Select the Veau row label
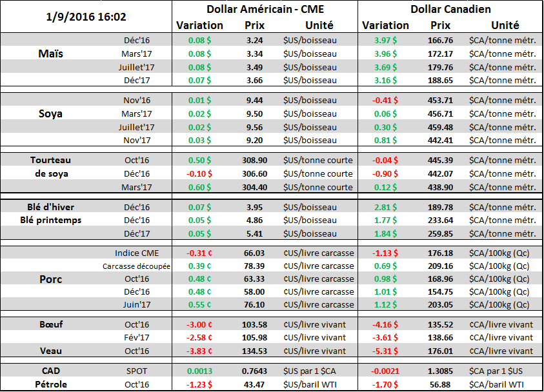Viewport: 544px width, 392px height. (50, 351)
